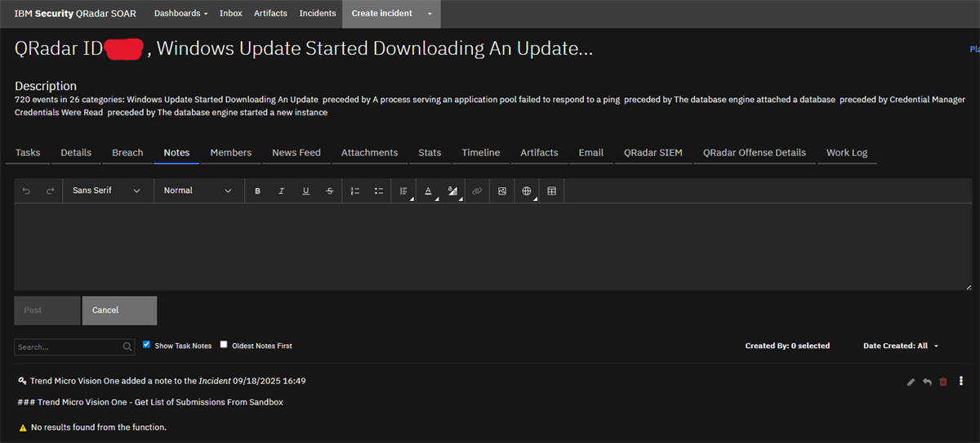Image resolution: width=980 pixels, height=443 pixels.
Task: Switch to the Details tab
Action: pyautogui.click(x=76, y=153)
